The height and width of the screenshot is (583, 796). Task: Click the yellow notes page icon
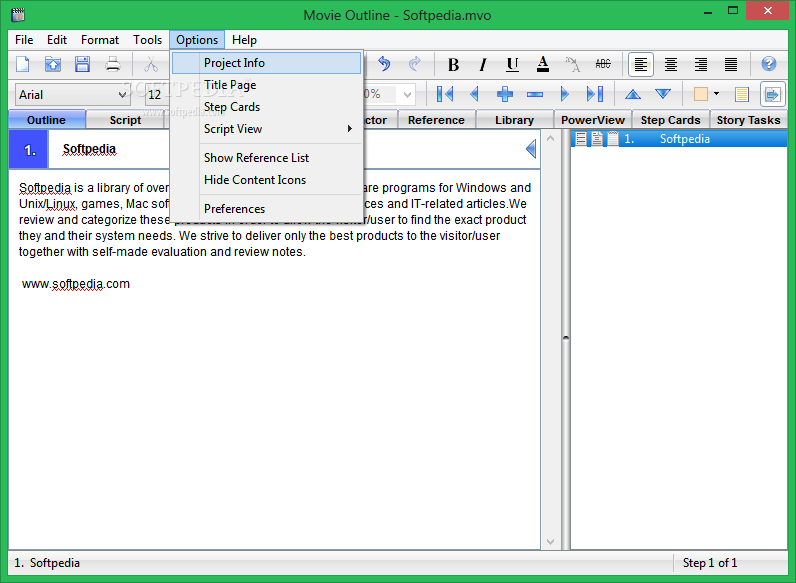pyautogui.click(x=742, y=94)
